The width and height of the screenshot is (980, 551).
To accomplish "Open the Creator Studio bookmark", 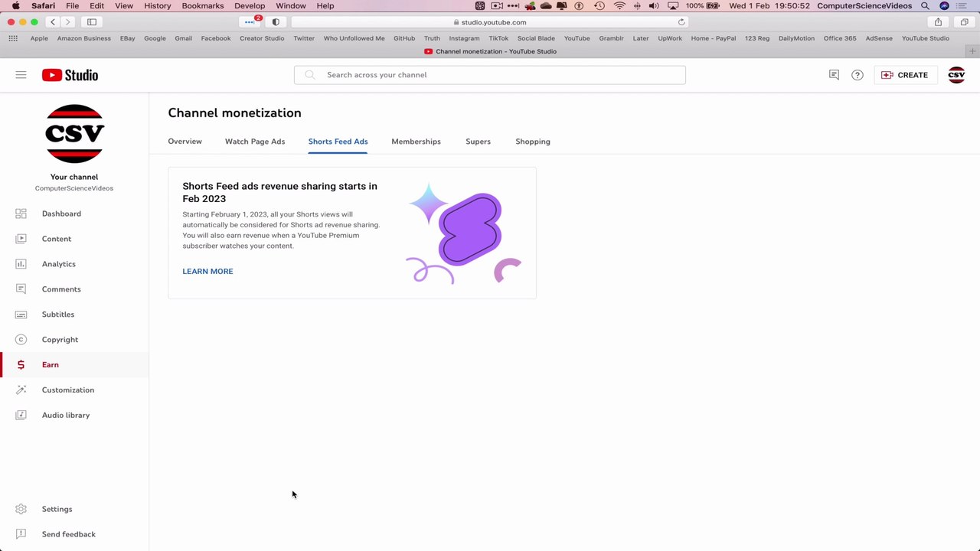I will [x=262, y=38].
